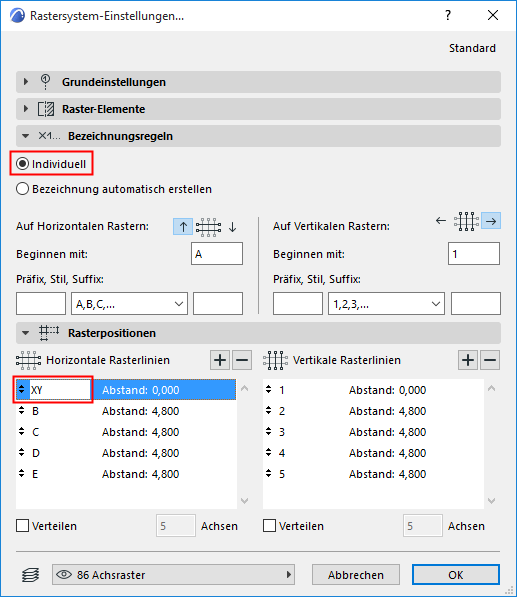This screenshot has width=517, height=597.
Task: Open the A,B,C,... style dropdown
Action: 129,303
